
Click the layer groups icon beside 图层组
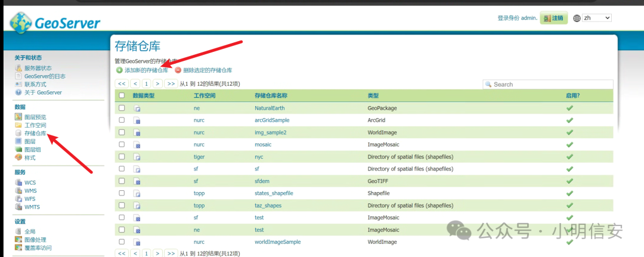[18, 150]
